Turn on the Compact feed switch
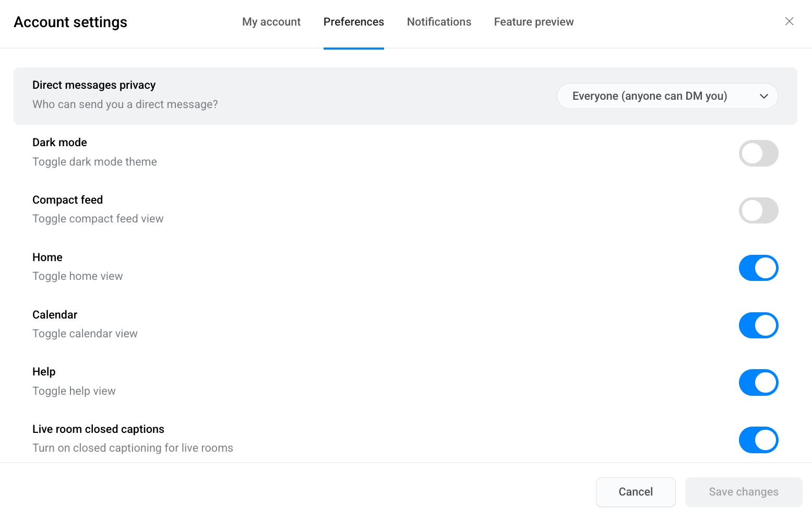The height and width of the screenshot is (518, 812). pyautogui.click(x=758, y=210)
